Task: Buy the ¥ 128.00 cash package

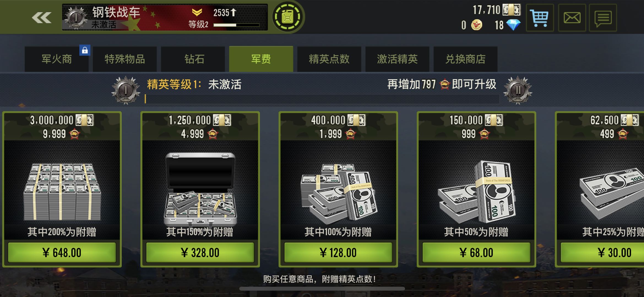Action: pos(338,252)
